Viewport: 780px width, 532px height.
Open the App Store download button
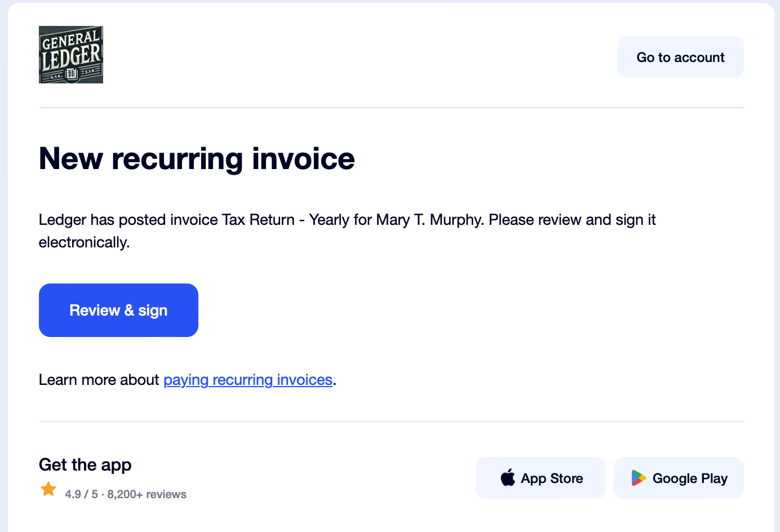point(540,478)
